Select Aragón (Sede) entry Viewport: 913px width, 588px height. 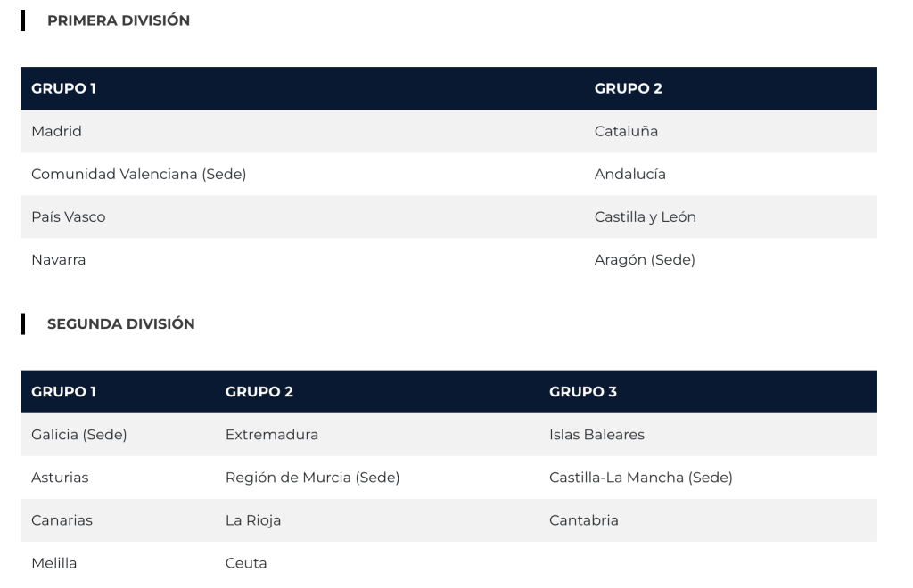644,259
